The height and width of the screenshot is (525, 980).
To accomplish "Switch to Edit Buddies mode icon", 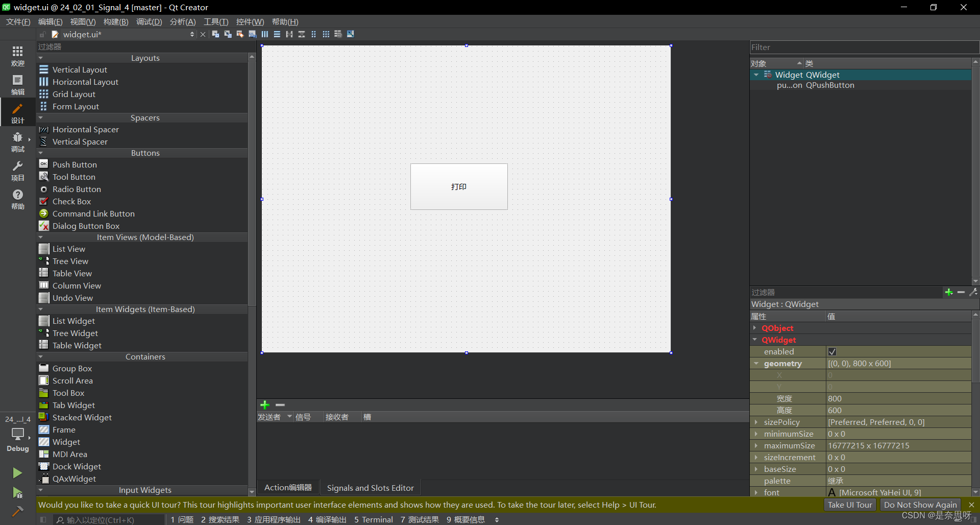I will (x=240, y=34).
